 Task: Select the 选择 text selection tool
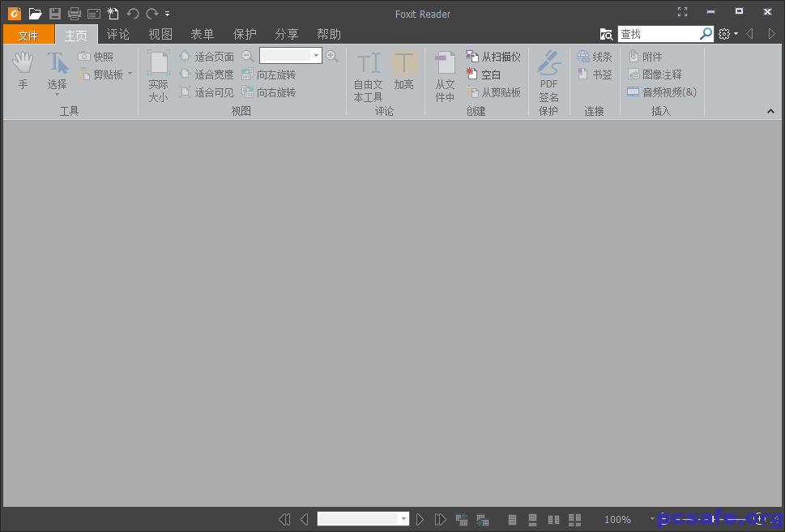tap(57, 73)
